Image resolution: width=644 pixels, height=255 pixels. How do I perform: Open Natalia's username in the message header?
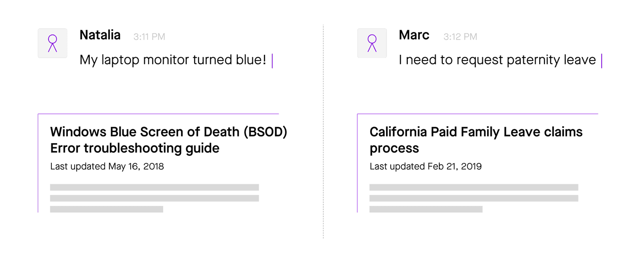click(100, 35)
